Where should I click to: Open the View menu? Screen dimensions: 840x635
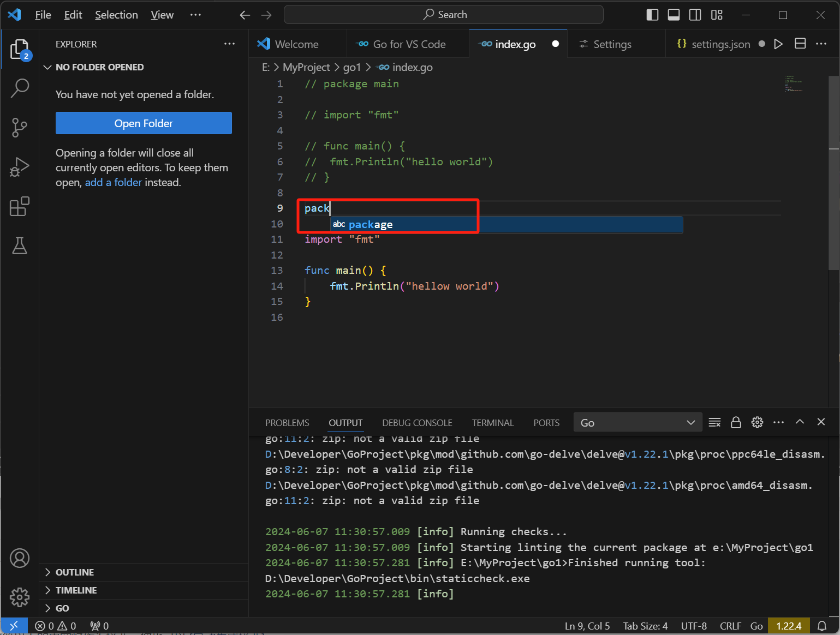[162, 15]
